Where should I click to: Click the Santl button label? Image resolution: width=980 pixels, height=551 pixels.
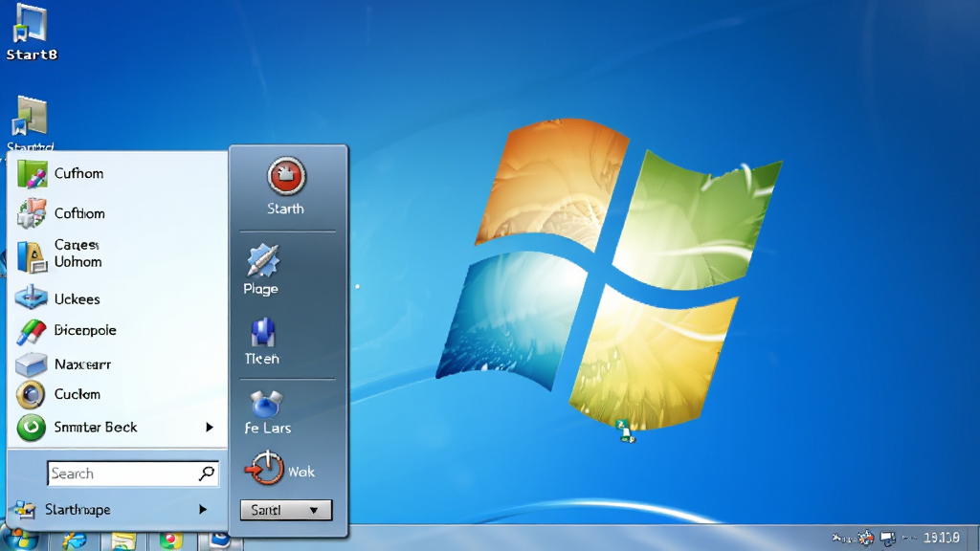[x=266, y=511]
